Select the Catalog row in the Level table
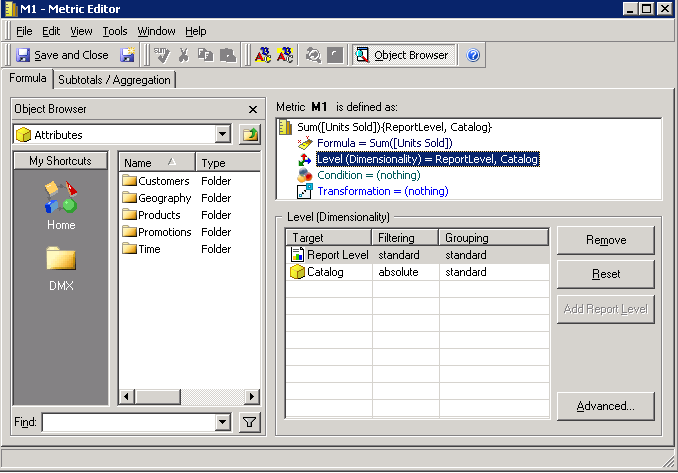The width and height of the screenshot is (678, 473). [x=325, y=272]
